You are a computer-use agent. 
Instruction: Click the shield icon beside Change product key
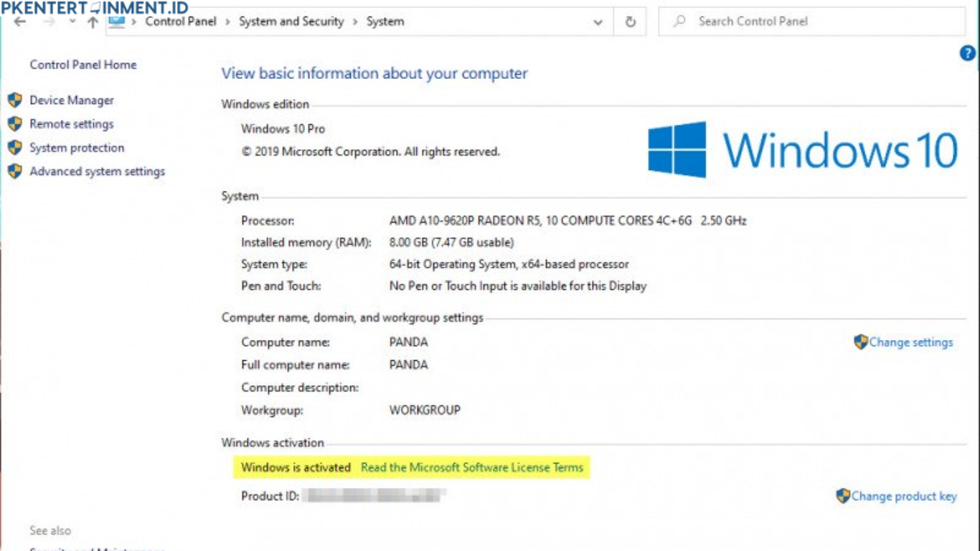[843, 496]
